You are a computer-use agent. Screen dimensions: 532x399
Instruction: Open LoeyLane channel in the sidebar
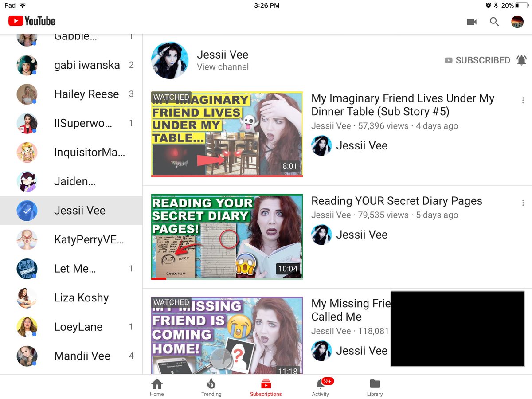click(x=71, y=327)
